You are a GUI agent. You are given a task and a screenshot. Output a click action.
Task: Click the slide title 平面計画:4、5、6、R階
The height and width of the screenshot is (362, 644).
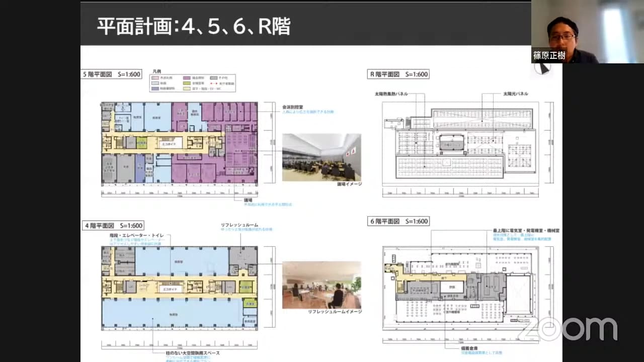(193, 26)
